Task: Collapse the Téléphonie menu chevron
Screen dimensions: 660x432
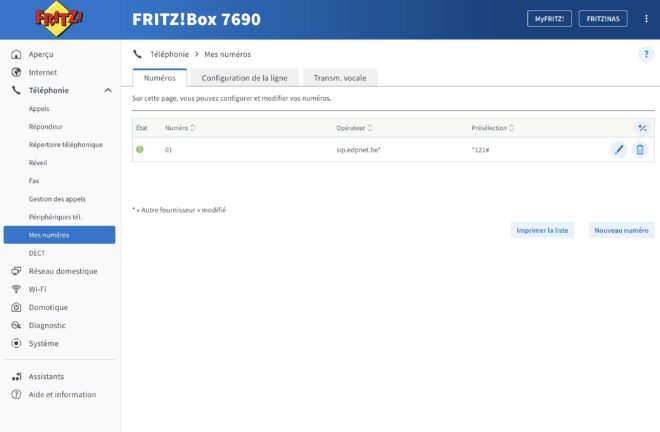Action: click(x=107, y=90)
